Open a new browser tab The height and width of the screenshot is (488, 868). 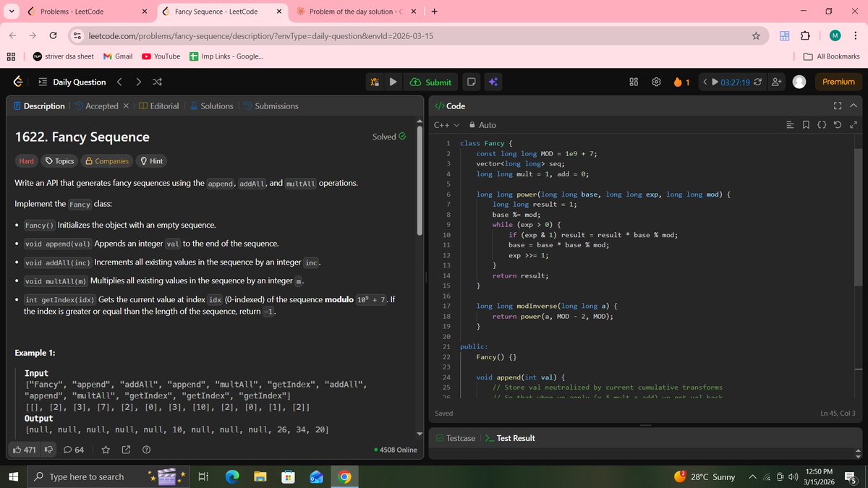[434, 12]
